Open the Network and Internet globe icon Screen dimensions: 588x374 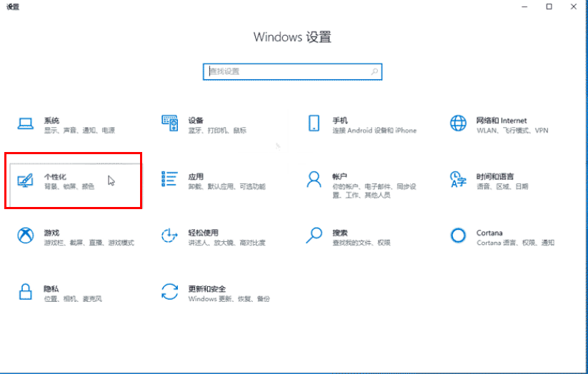[x=458, y=123]
